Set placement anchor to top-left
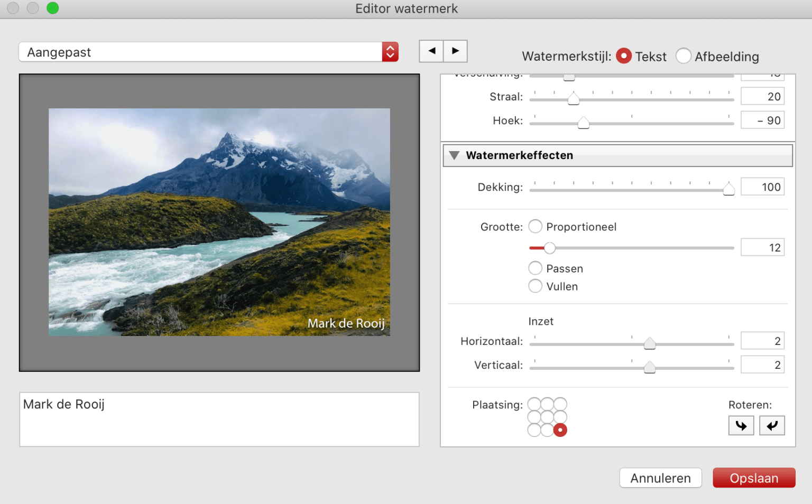This screenshot has height=504, width=812. [534, 405]
